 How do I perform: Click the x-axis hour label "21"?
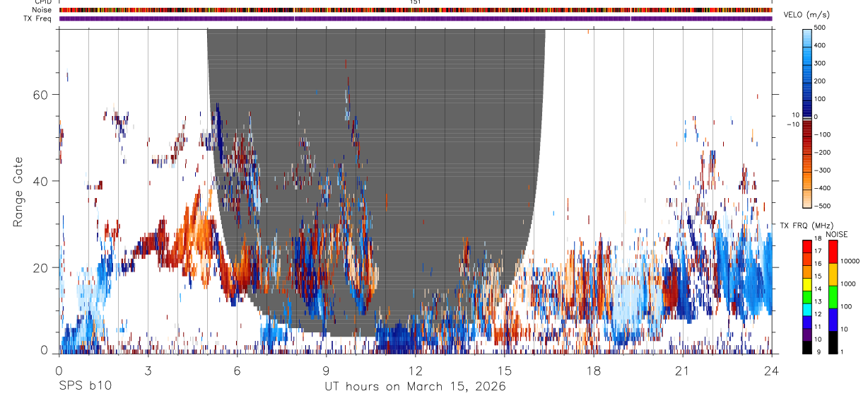682,371
